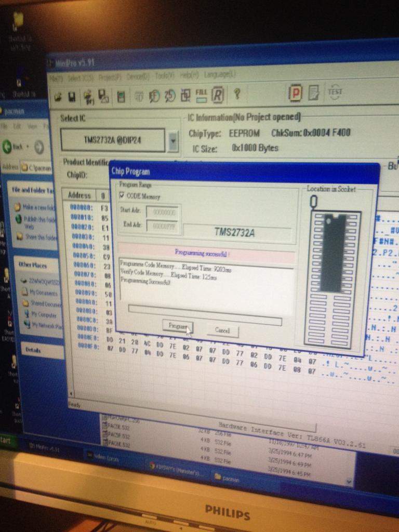Click the Open file toolbar icon
The image size is (399, 532).
pyautogui.click(x=58, y=97)
